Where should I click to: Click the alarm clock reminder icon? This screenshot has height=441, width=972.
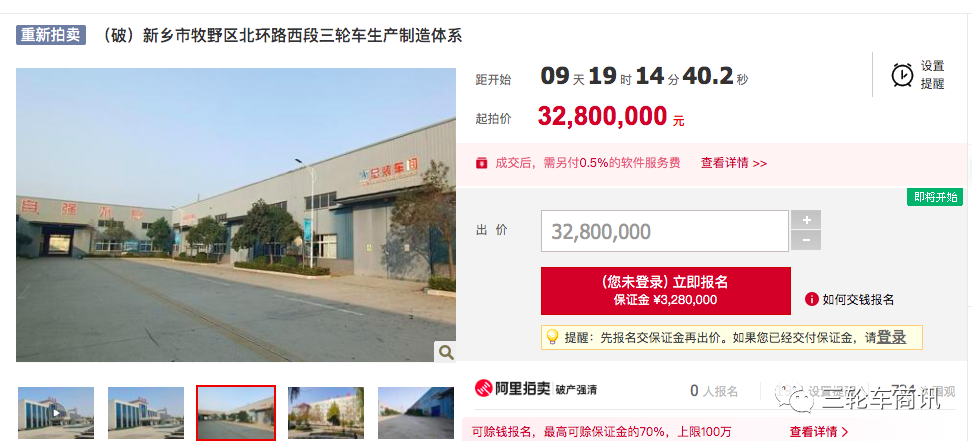(x=902, y=75)
